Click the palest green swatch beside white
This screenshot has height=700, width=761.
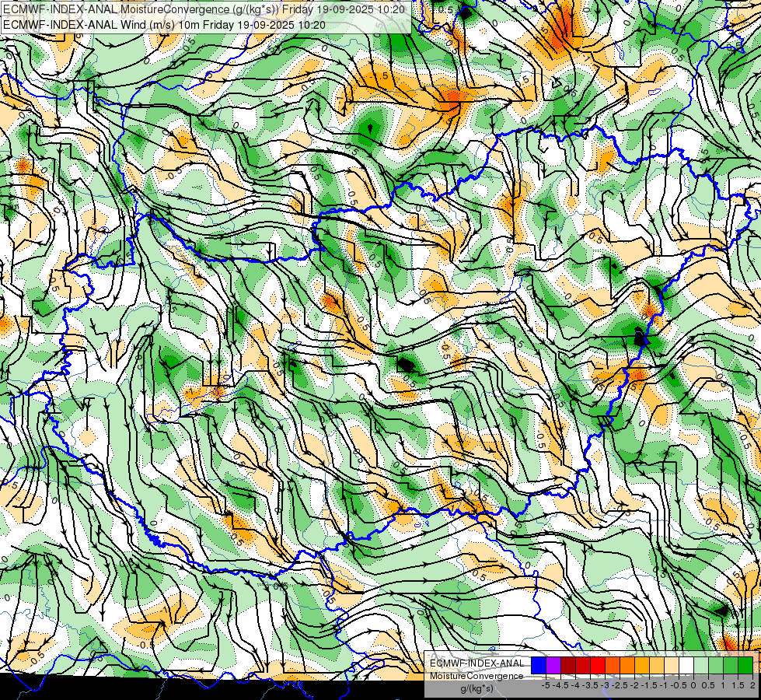pyautogui.click(x=700, y=665)
